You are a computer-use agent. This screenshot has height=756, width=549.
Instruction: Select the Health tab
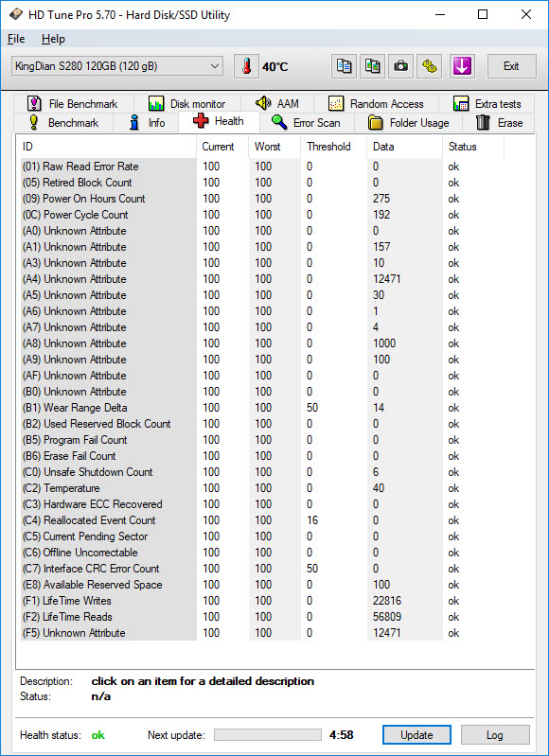pos(219,121)
